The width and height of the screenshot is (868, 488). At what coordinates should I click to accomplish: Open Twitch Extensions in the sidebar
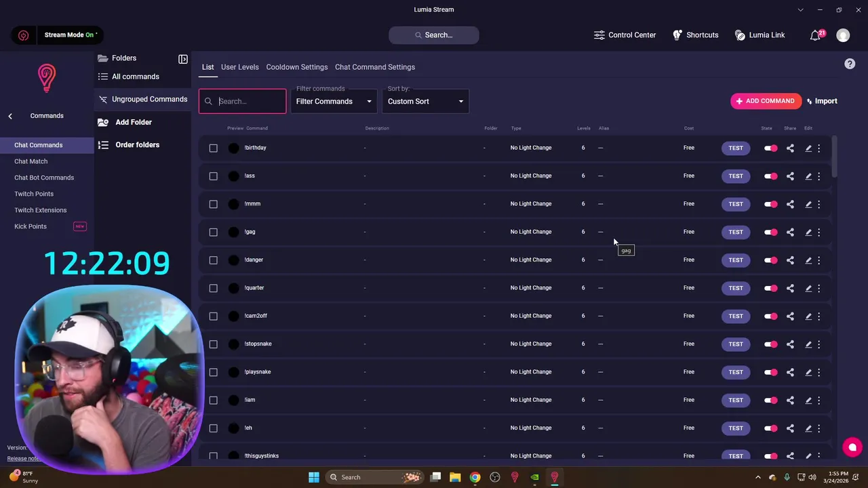41,210
